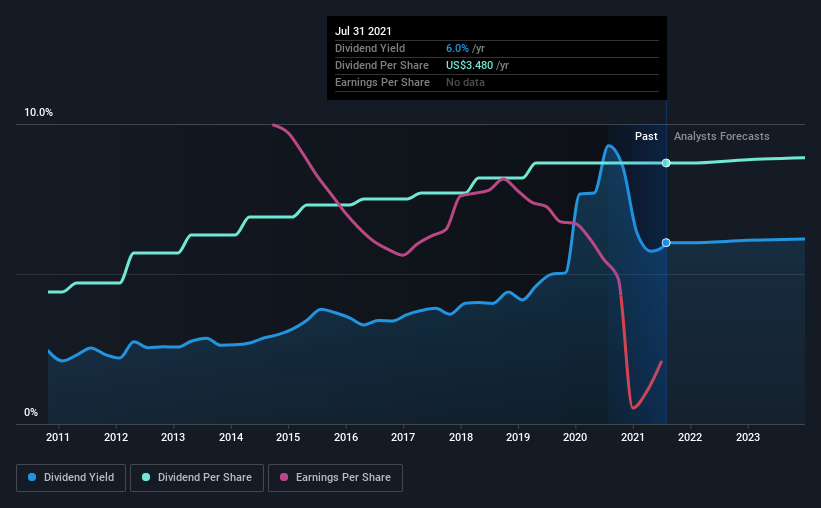
Task: Click the Analysts Forecasts section label
Action: pos(722,136)
